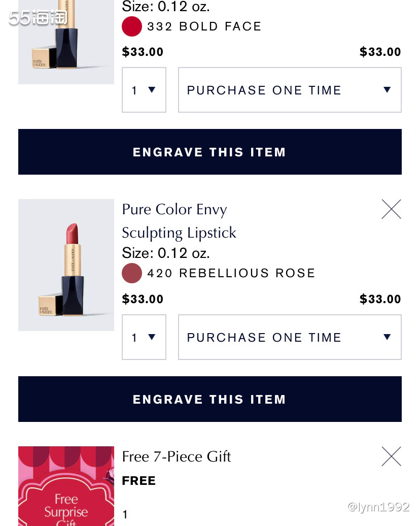Click the 332 Bold Face shade label
The height and width of the screenshot is (526, 420).
click(204, 26)
